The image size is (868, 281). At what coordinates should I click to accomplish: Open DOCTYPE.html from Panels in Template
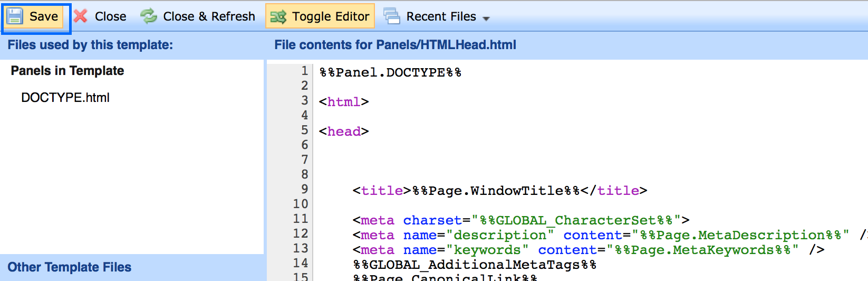65,98
